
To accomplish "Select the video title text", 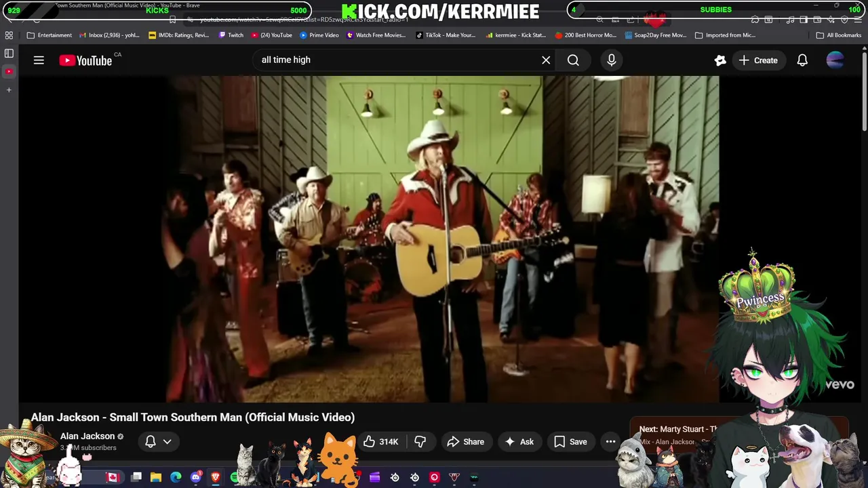I will coord(193,418).
